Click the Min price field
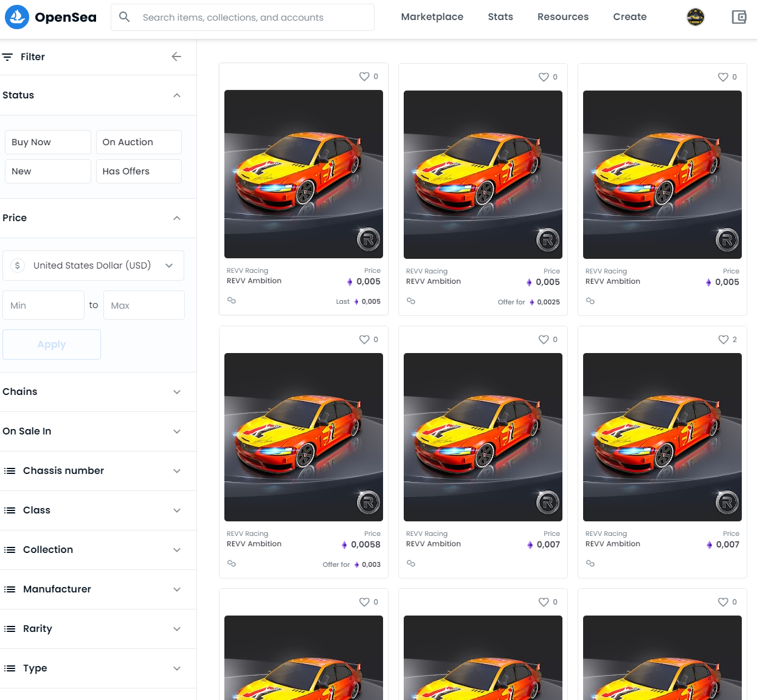Image resolution: width=757 pixels, height=700 pixels. [x=43, y=305]
